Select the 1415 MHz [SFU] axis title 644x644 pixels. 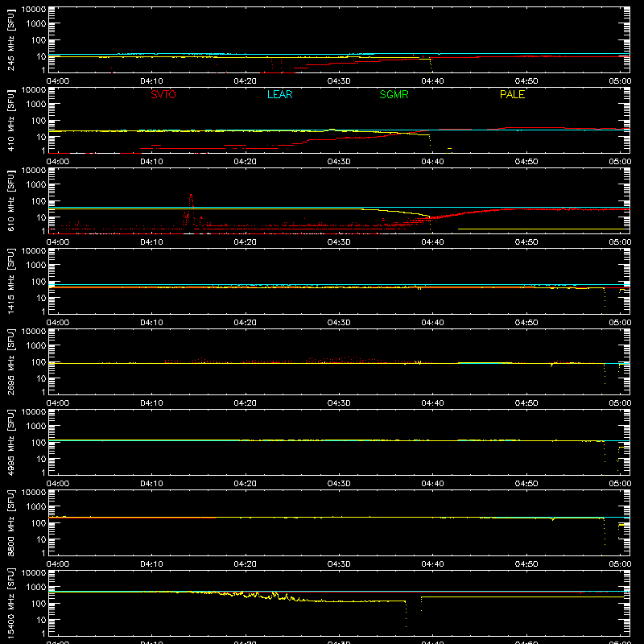[11, 281]
